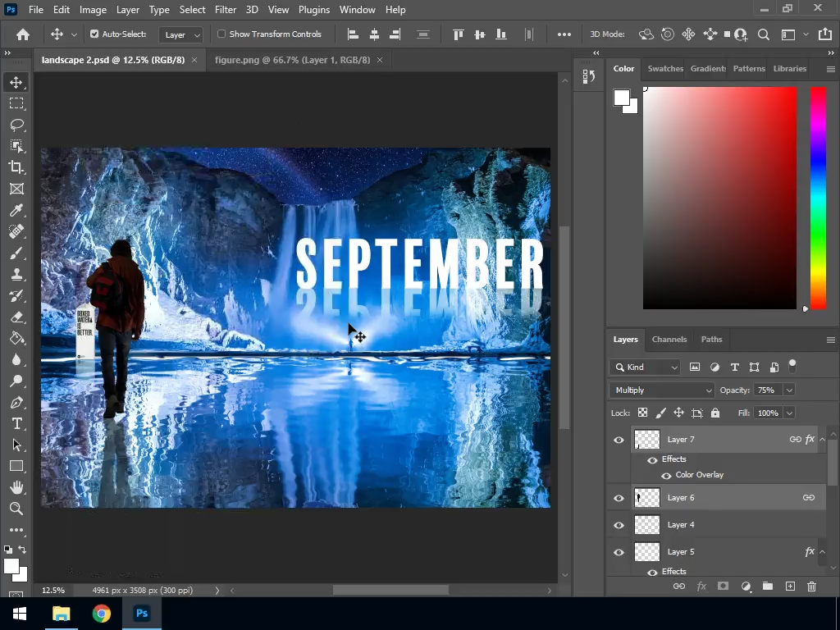Select the Lasso tool

tap(16, 125)
